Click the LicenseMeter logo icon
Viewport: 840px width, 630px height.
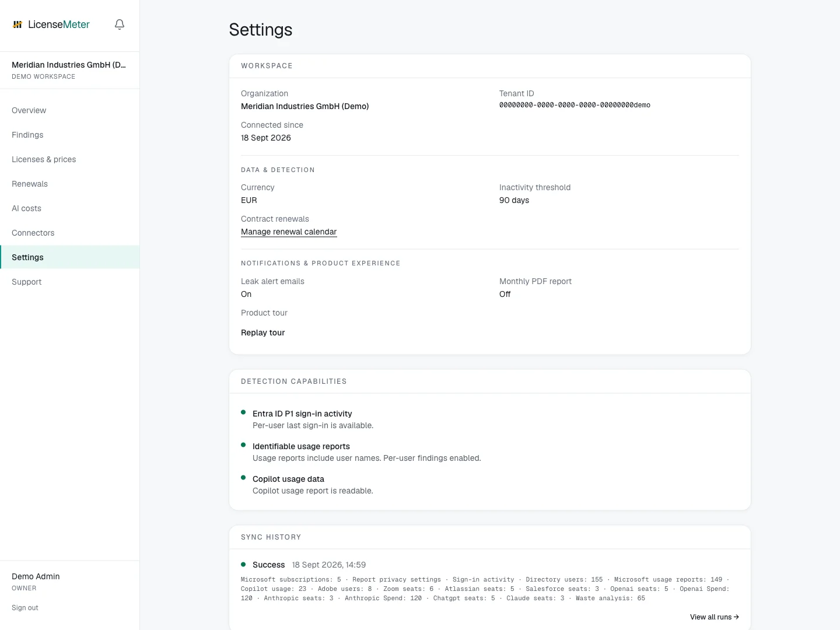click(17, 24)
